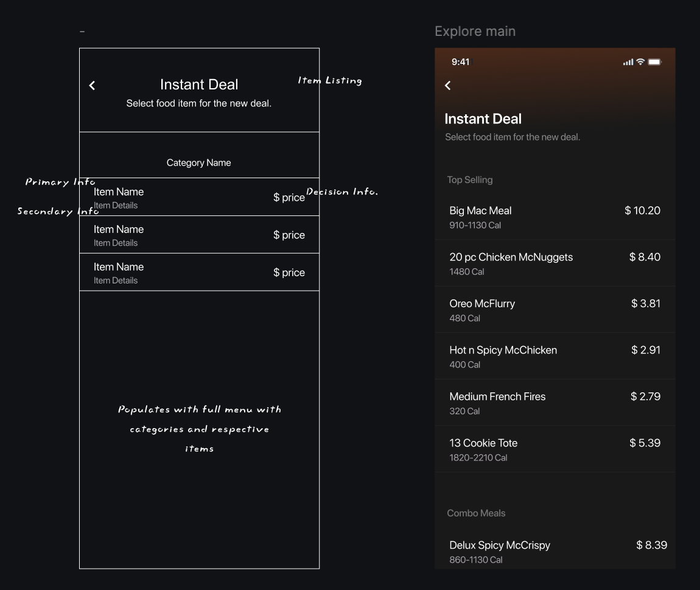Click the 9:41 time in status bar
Screen dimensions: 700x590
(x=460, y=62)
